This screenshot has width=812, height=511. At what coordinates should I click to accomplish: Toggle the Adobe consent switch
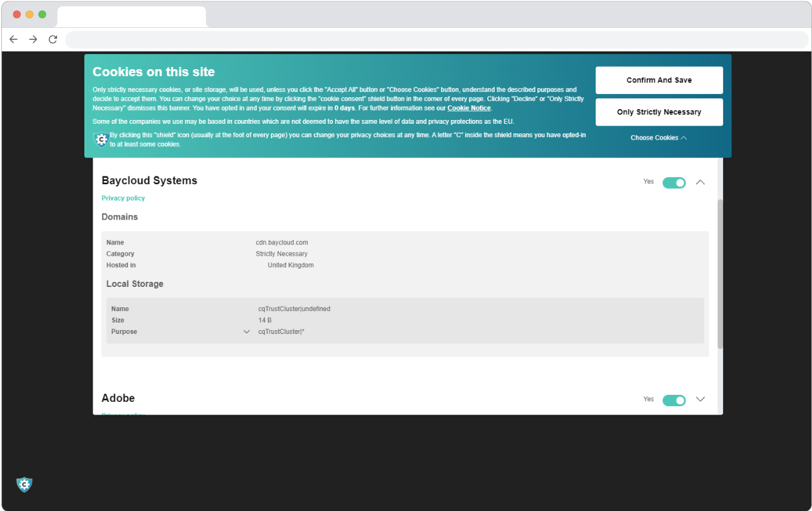674,400
